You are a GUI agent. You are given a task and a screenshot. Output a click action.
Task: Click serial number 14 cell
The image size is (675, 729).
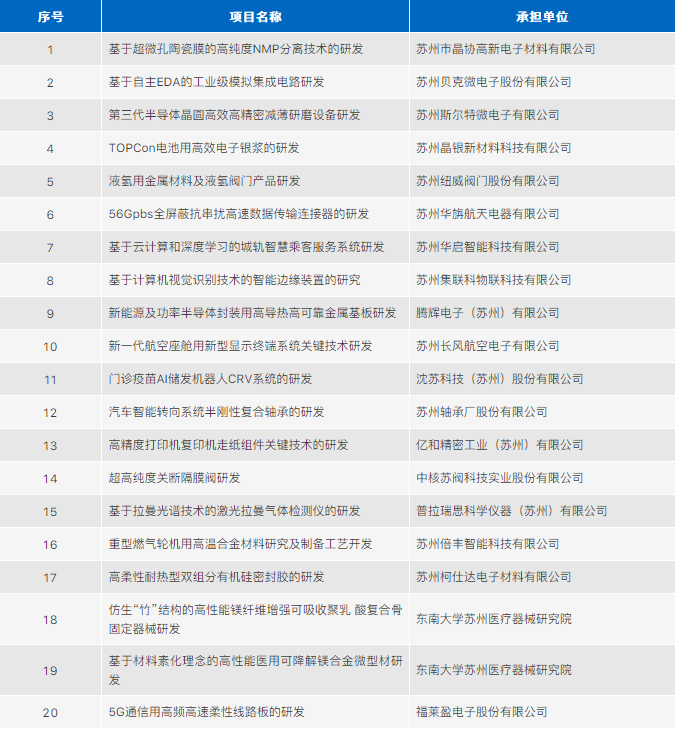pos(50,478)
